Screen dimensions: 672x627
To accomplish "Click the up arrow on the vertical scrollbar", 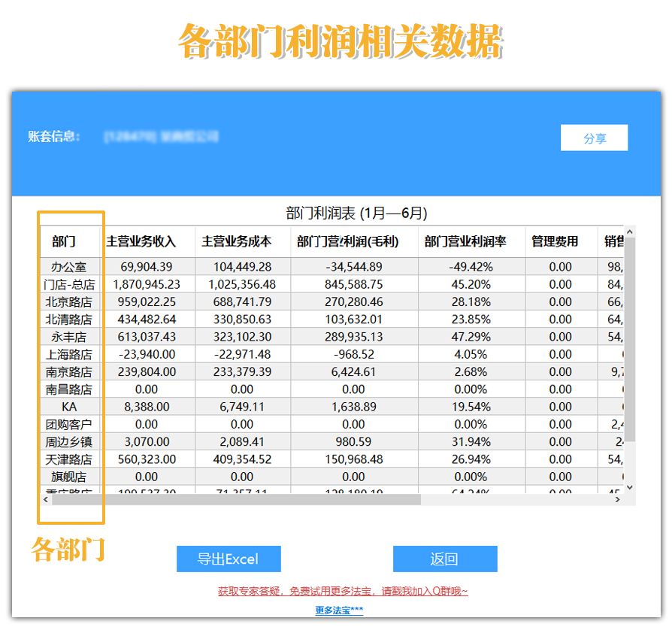I will tap(629, 233).
